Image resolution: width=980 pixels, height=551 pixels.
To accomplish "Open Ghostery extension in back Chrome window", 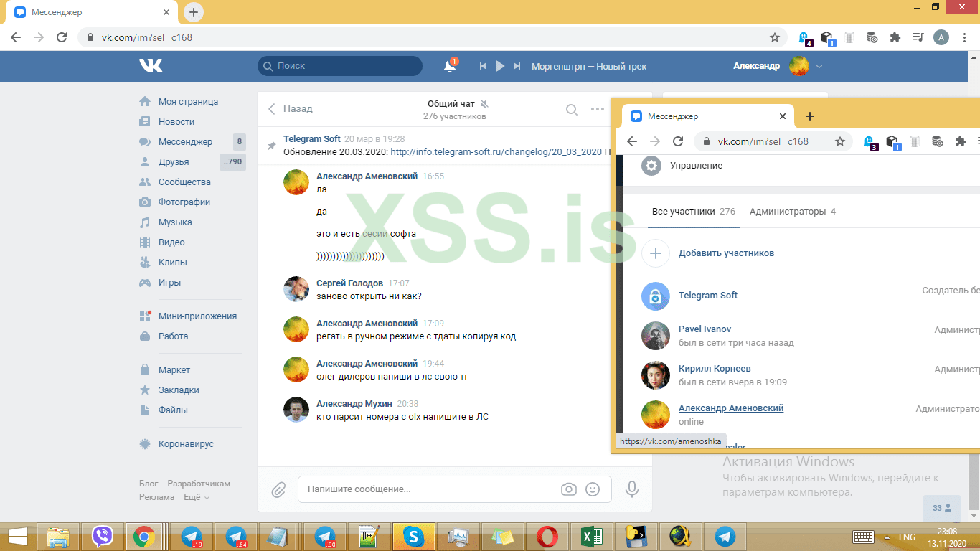I will click(x=804, y=38).
